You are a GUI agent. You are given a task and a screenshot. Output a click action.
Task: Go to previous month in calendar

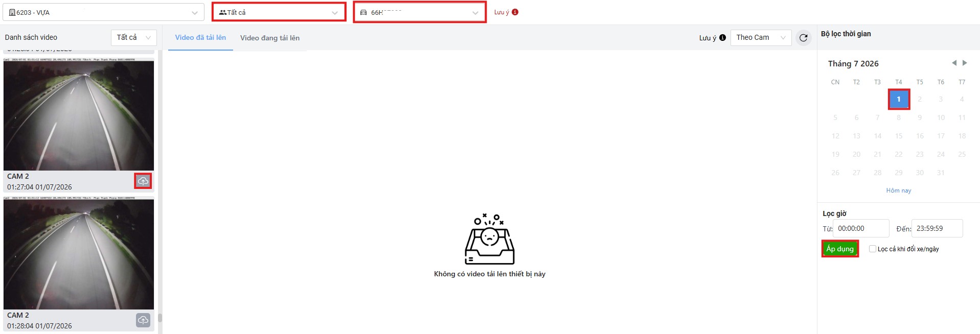954,63
